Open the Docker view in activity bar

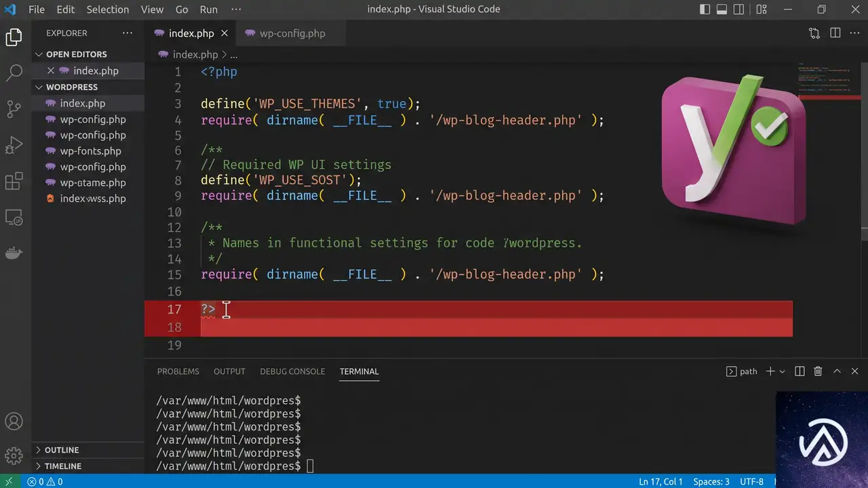click(x=14, y=253)
